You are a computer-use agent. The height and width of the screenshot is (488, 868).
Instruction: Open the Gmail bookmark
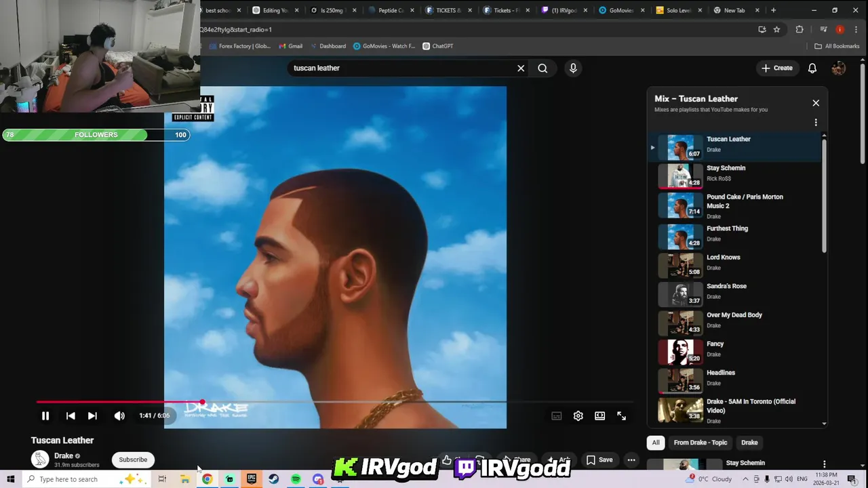tap(290, 46)
